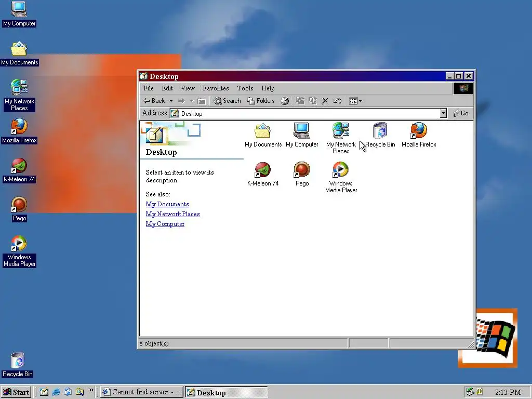
Task: Open the View menu
Action: [188, 88]
